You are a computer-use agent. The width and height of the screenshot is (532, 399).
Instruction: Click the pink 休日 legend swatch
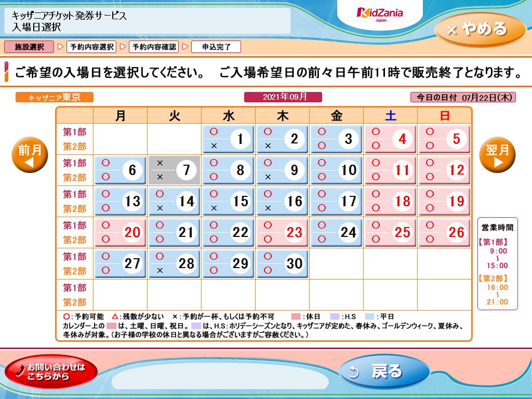click(x=296, y=316)
